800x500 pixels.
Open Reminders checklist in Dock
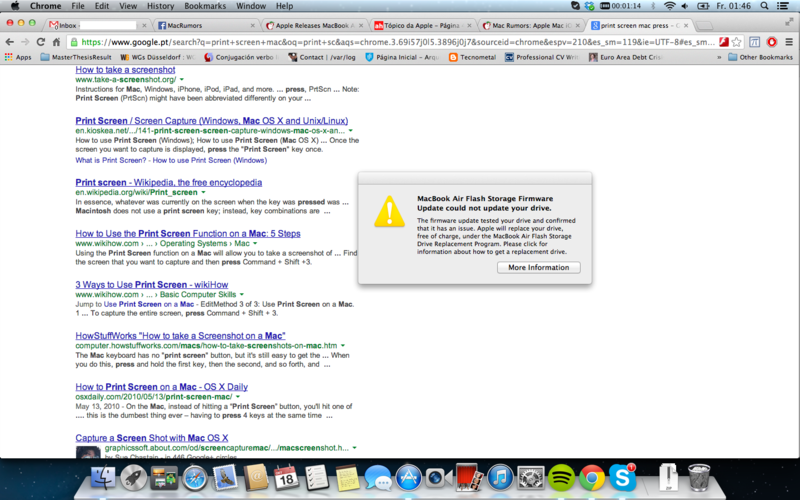coord(317,478)
